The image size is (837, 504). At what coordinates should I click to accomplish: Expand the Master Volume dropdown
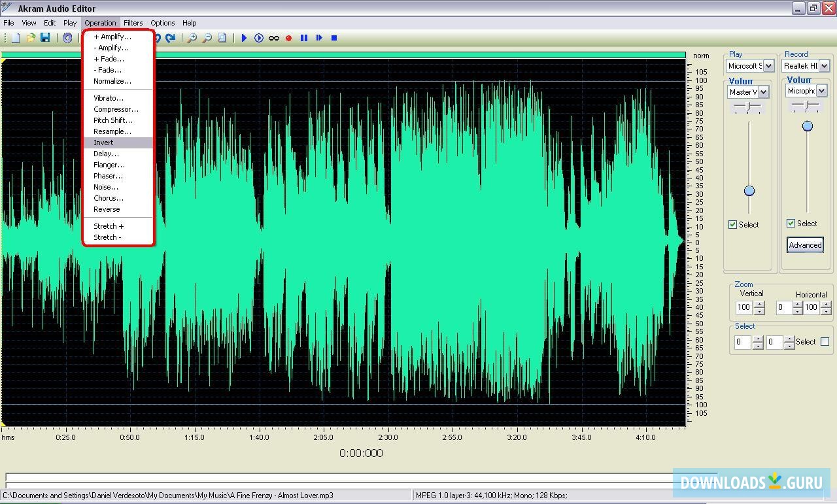click(x=763, y=92)
